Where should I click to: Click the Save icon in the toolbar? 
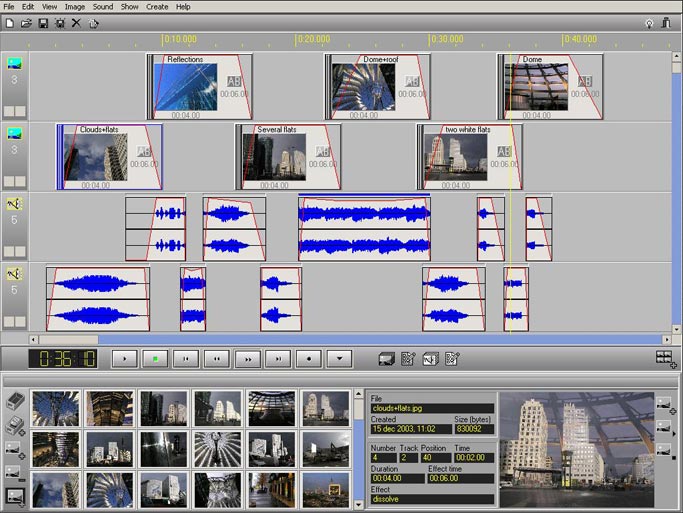point(43,22)
